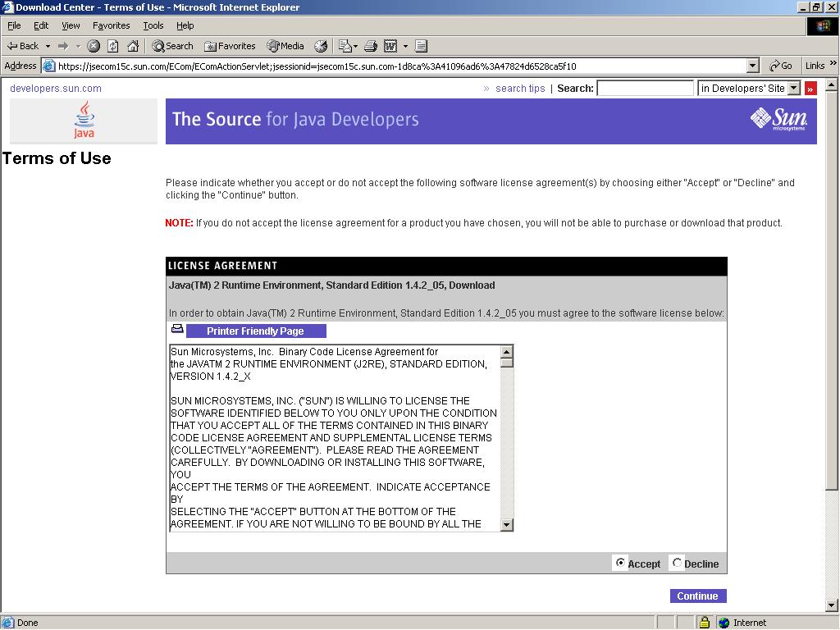Click the page icon in the address bar
This screenshot has width=840, height=630.
pos(48,66)
